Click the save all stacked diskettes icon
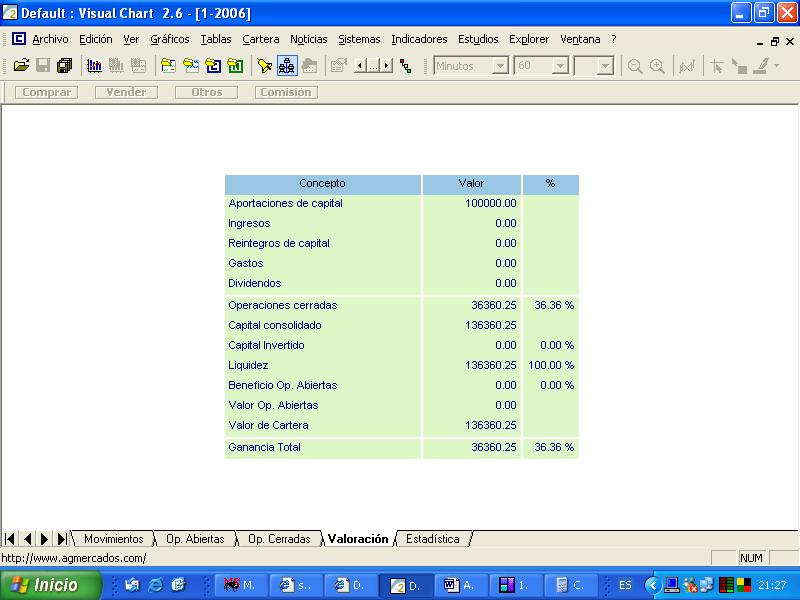Screen dimensions: 800x600 [65, 66]
